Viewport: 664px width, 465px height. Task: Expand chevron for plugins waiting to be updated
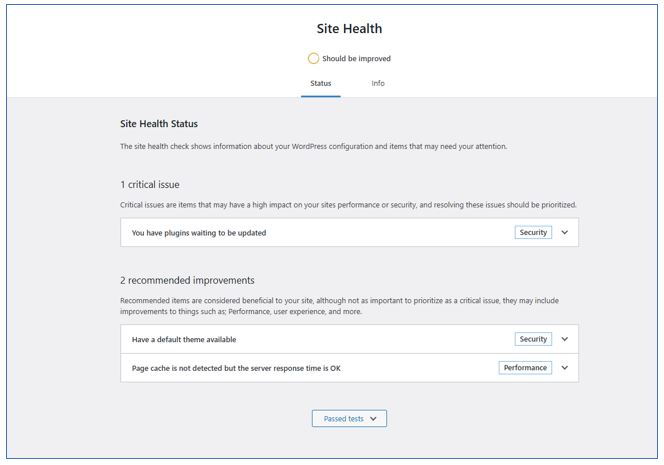pyautogui.click(x=565, y=232)
